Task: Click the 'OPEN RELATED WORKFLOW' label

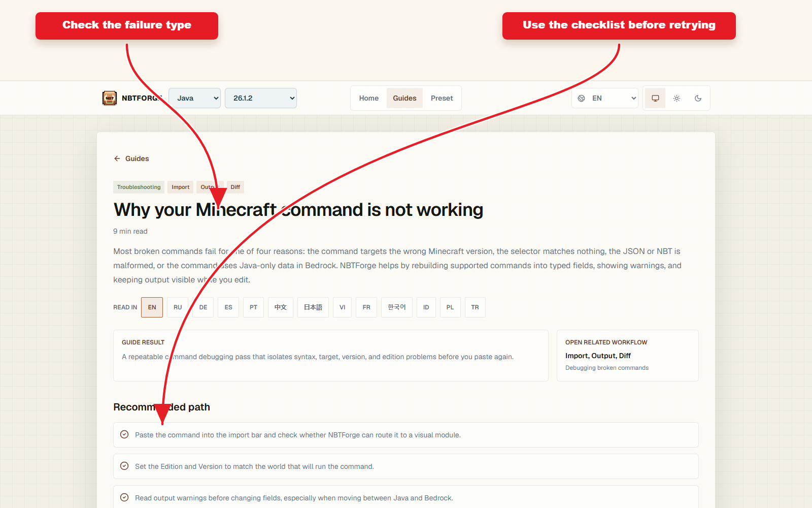Action: [606, 342]
